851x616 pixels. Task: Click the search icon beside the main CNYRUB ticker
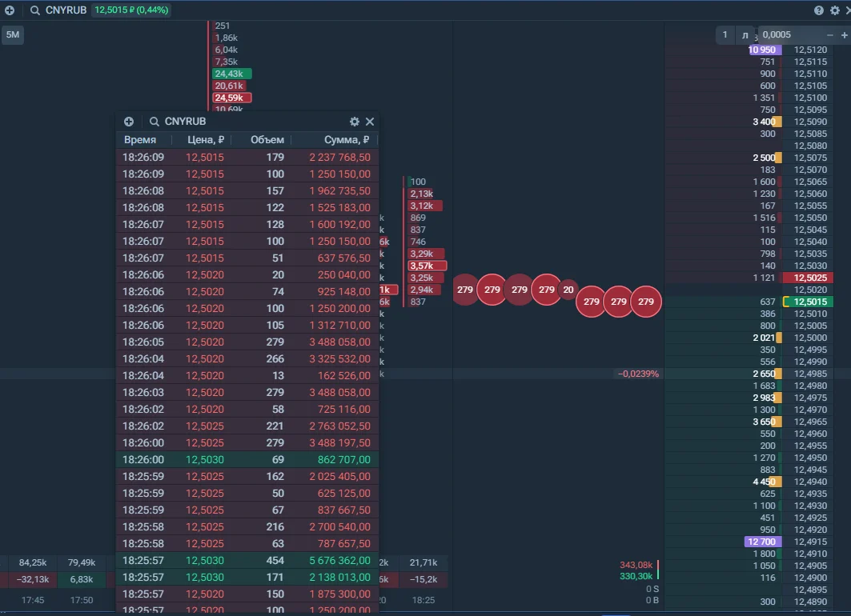pos(34,10)
